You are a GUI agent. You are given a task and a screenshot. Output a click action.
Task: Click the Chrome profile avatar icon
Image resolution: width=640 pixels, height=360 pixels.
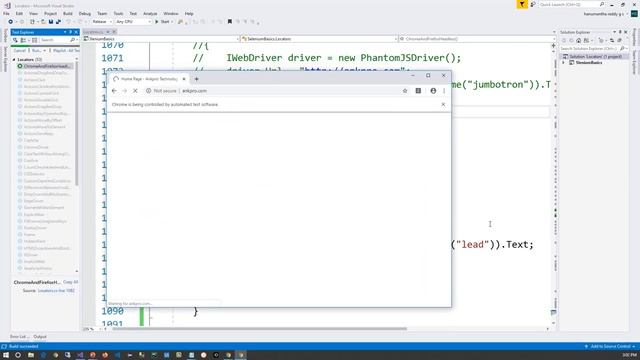point(433,91)
